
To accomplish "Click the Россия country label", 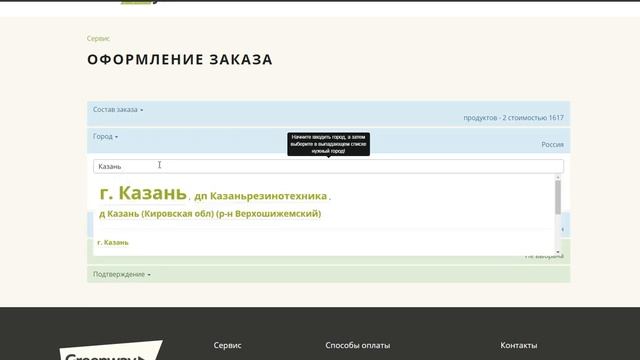I will tap(552, 144).
